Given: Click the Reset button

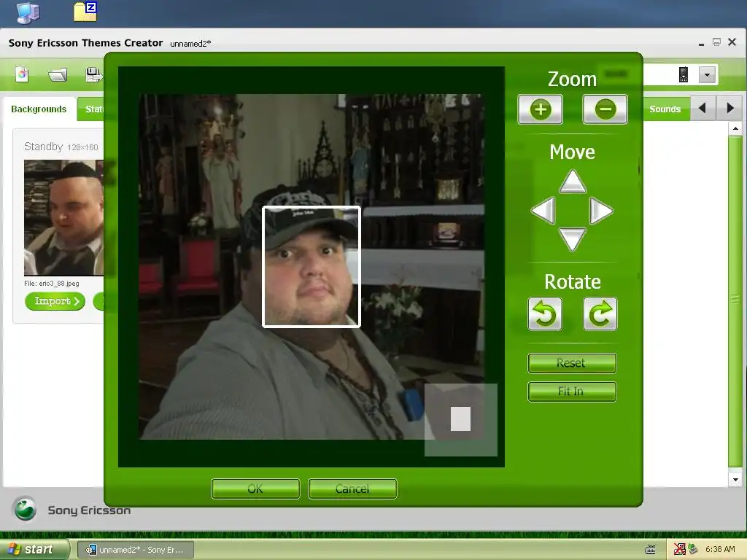Looking at the screenshot, I should point(572,363).
